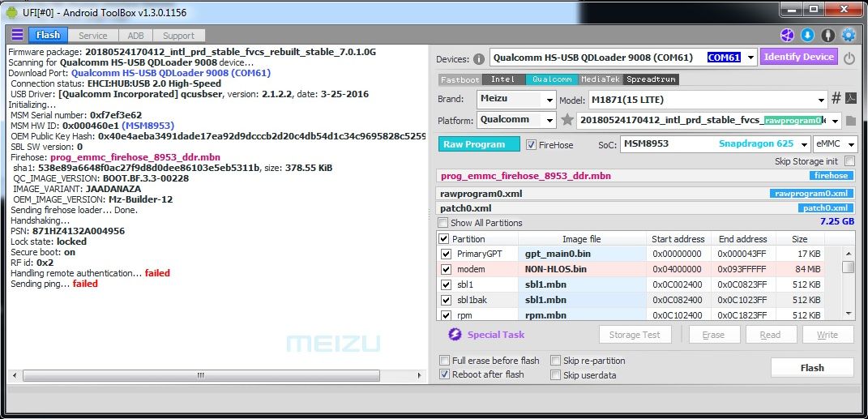The image size is (868, 419).
Task: Select the Fastboot mode tab
Action: coord(460,79)
